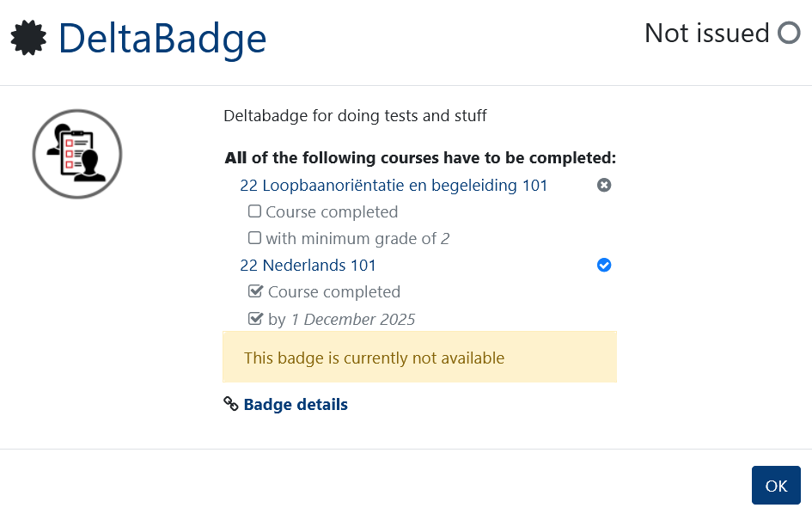
Task: Open the 22 Loopbaanoriëntatie en begeleiding 101 course link
Action: pos(394,185)
